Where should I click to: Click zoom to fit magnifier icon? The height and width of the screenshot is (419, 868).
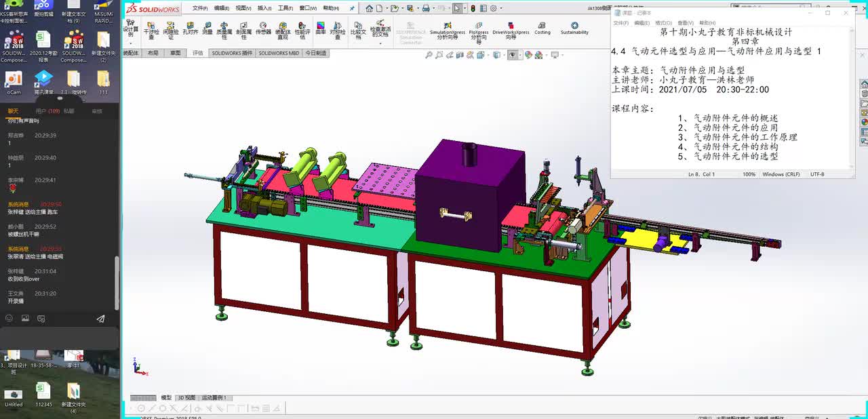[429, 55]
